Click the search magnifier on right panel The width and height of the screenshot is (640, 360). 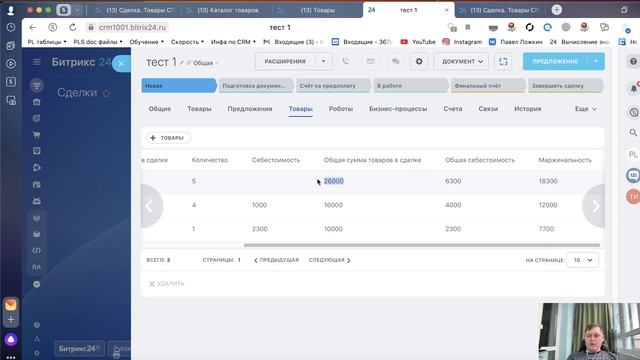[633, 133]
